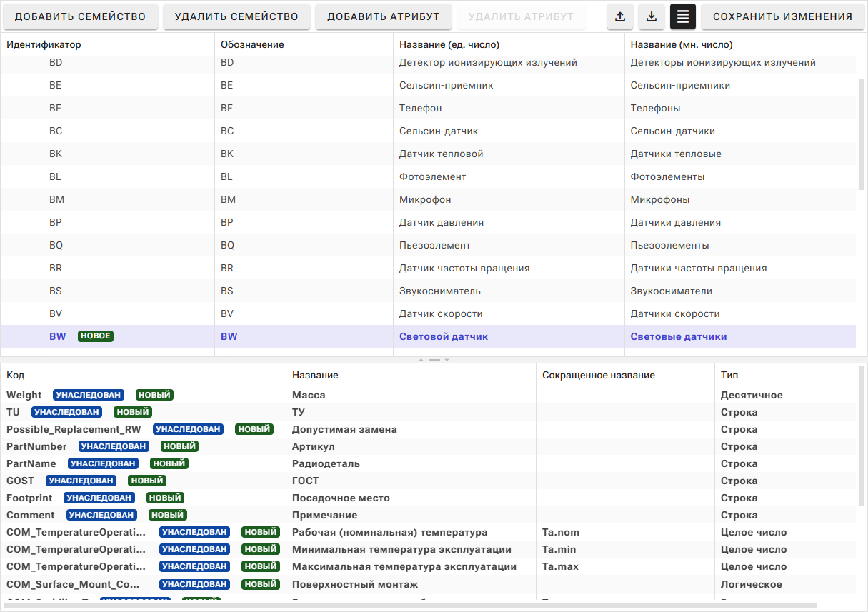This screenshot has width=868, height=612.
Task: Click the download icon button
Action: [x=651, y=16]
